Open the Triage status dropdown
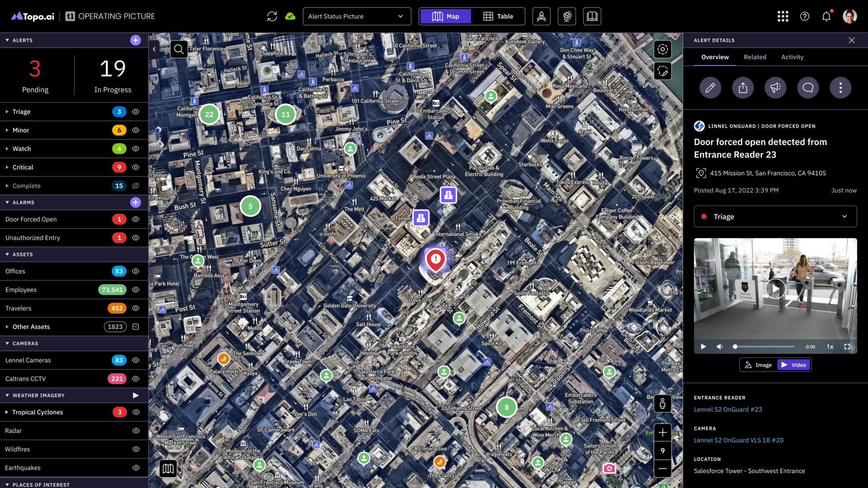Screen dimensions: 868x488 click(775, 216)
